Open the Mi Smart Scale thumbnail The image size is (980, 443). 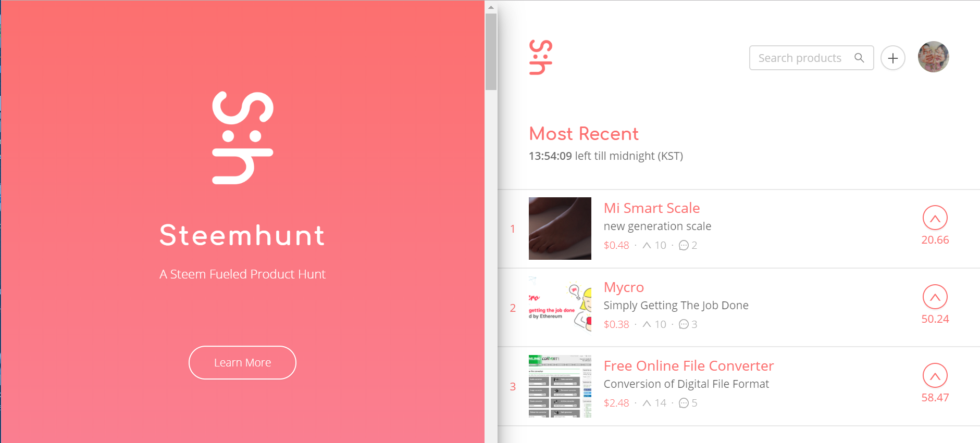coord(560,229)
